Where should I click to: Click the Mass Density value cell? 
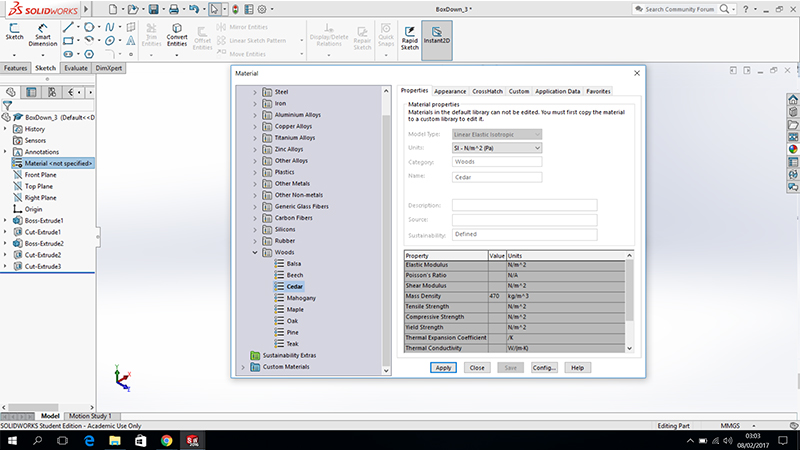[x=496, y=296]
